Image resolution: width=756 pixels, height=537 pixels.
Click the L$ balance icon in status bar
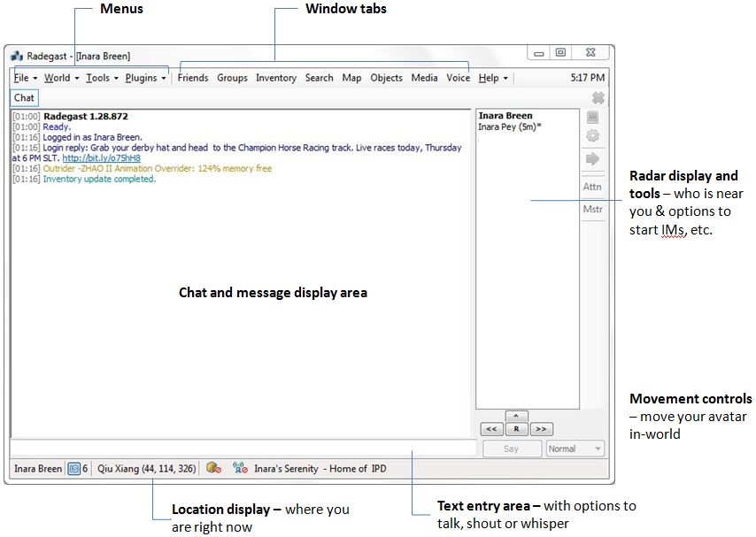point(74,469)
